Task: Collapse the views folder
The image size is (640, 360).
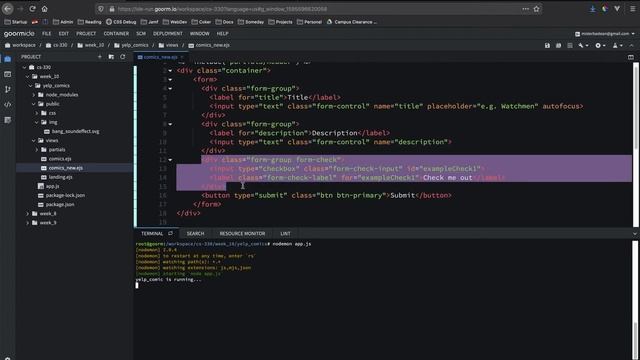Action: point(34,140)
